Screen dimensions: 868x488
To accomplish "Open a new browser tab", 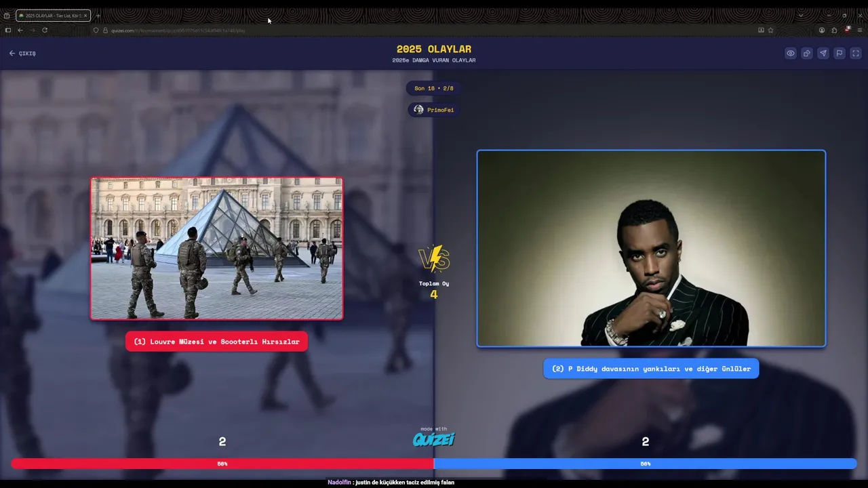I will (x=98, y=16).
